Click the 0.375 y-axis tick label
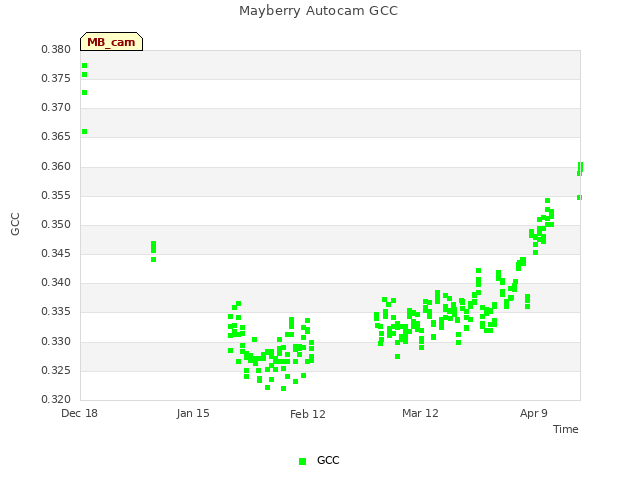This screenshot has height=480, width=640. click(x=56, y=78)
